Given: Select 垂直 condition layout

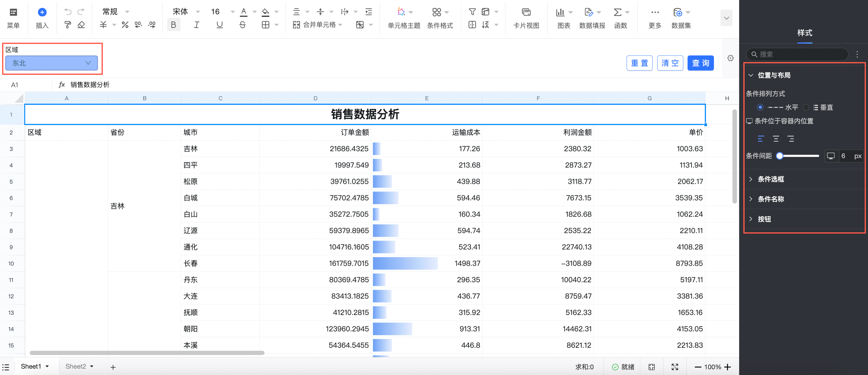Looking at the screenshot, I should [x=806, y=108].
